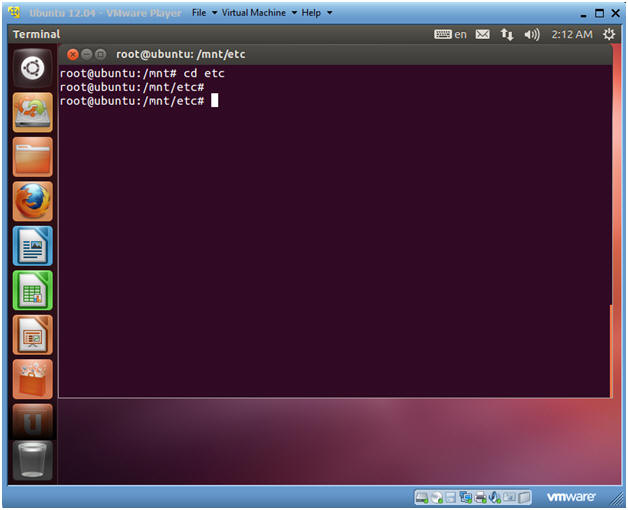Expand Help menu dropdown arrow
Screen dimensions: 628x510
(x=329, y=13)
